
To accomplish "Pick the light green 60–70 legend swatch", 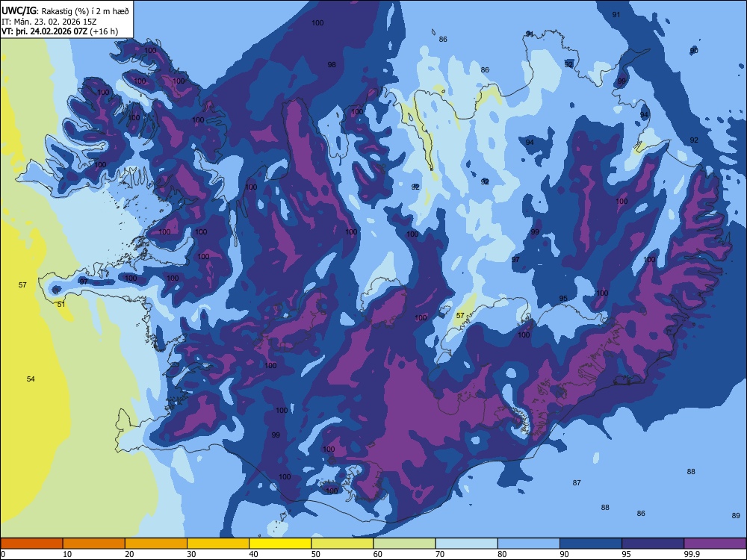I will (404, 544).
